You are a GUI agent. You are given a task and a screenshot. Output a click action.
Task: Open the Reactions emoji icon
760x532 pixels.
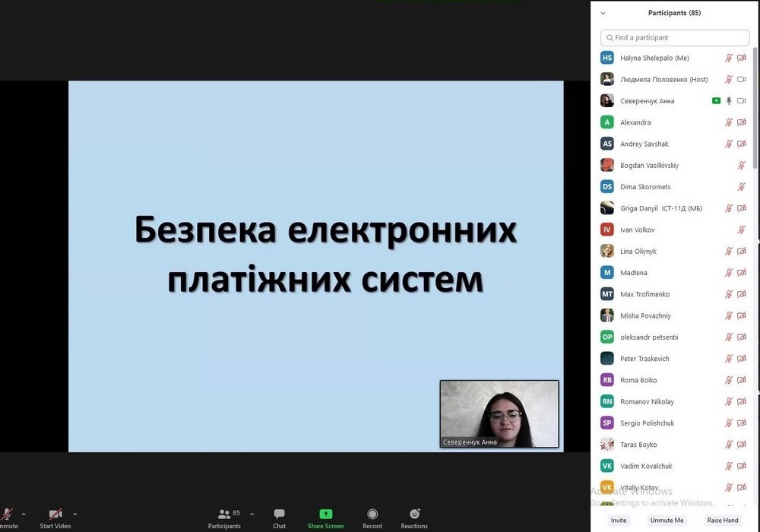(x=414, y=515)
